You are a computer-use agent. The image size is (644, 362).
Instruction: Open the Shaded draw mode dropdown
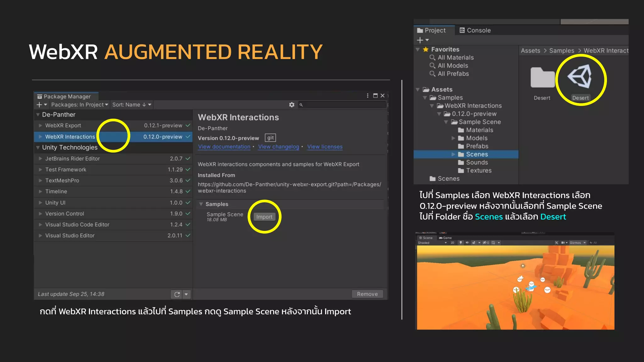(432, 243)
